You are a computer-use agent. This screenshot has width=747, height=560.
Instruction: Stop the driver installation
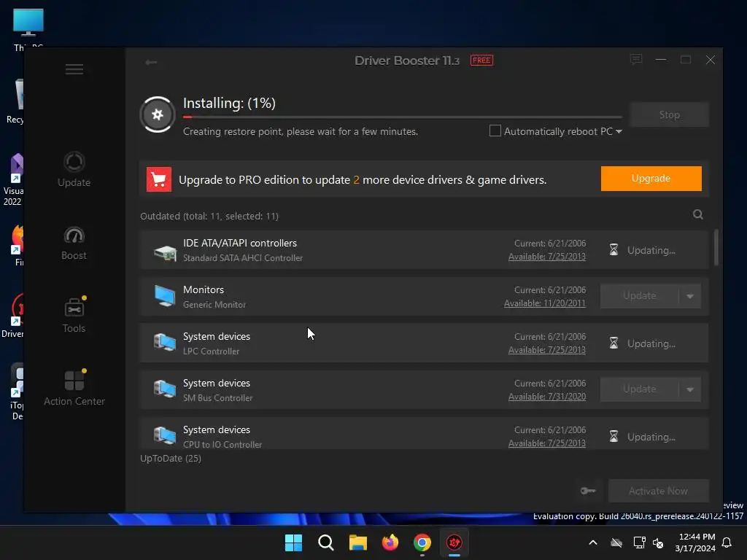click(x=670, y=114)
